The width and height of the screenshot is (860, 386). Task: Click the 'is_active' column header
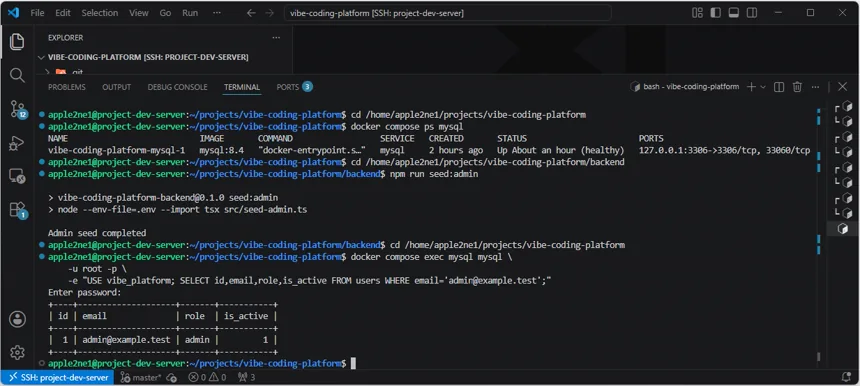(246, 316)
